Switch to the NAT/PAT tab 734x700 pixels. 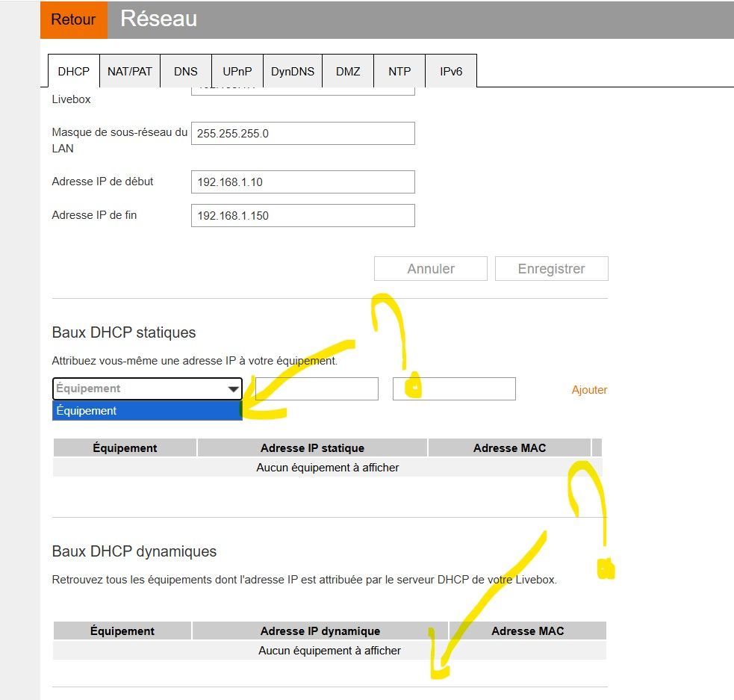(x=130, y=71)
